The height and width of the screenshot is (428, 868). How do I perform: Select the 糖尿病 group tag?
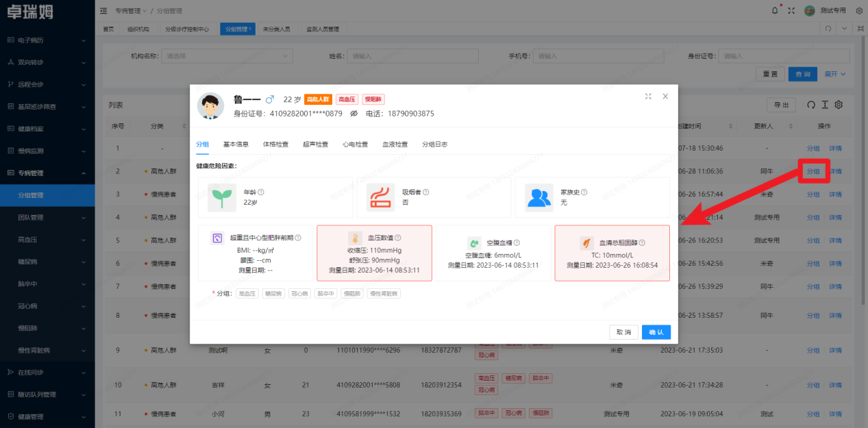[x=273, y=294]
